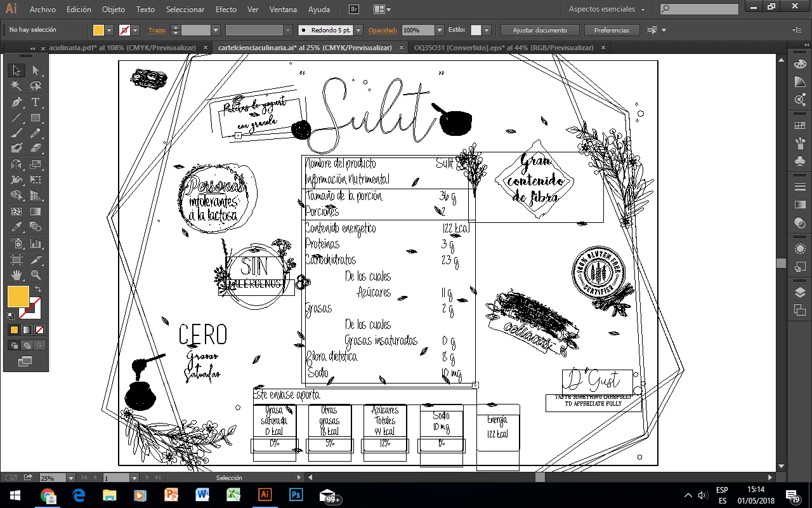Swap fill and stroke colors
Viewport: 812px width, 508px height.
(38, 290)
